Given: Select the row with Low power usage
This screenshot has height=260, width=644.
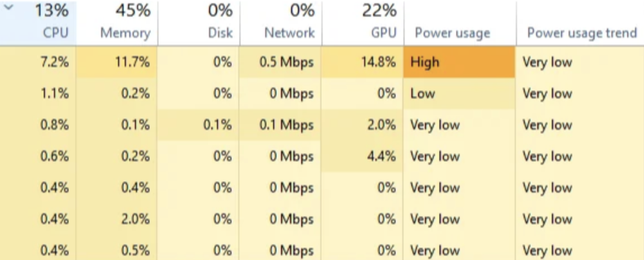Looking at the screenshot, I should (x=322, y=93).
